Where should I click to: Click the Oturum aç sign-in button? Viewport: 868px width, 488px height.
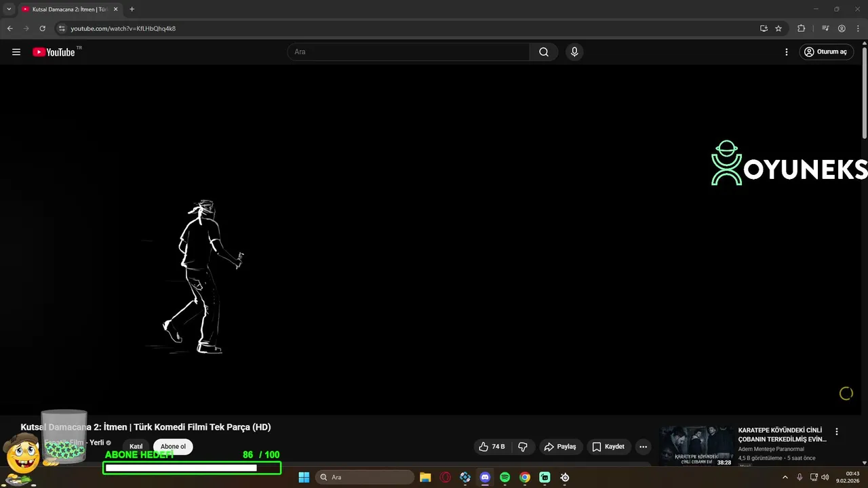click(825, 52)
